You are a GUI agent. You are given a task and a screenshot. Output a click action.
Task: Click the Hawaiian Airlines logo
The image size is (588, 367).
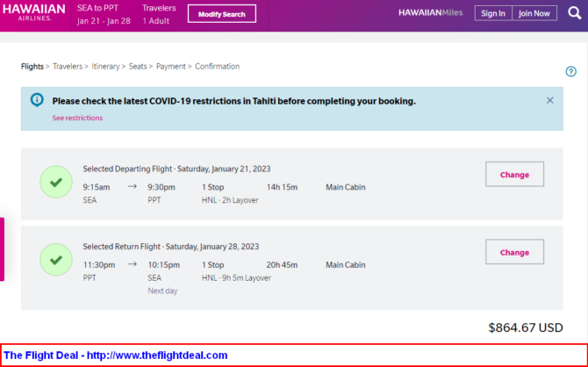(x=33, y=12)
